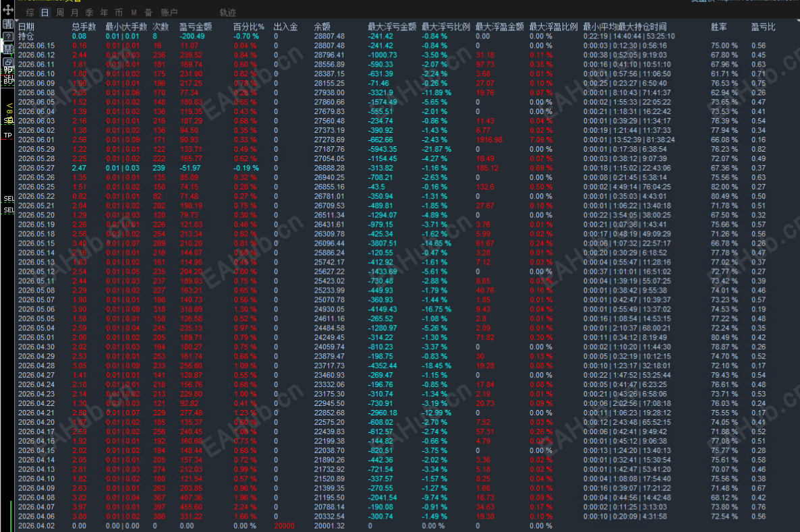Select the 2026.05.27 data row
800x532 pixels.
coord(407,168)
